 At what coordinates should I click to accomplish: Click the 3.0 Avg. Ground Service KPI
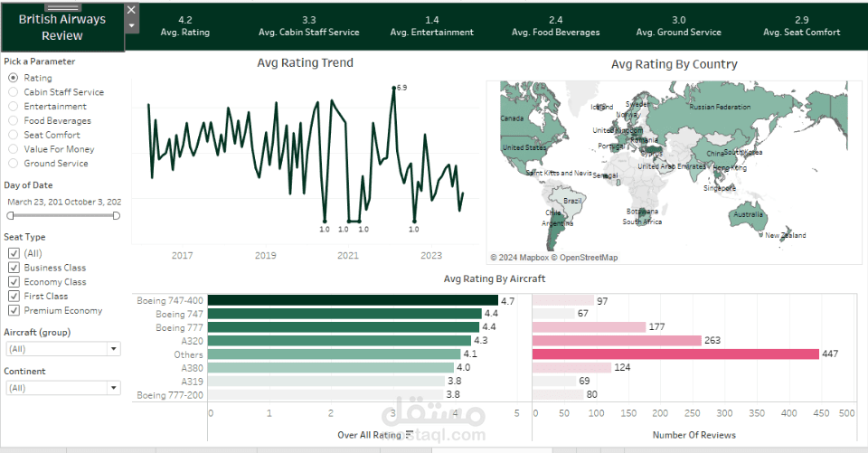(x=679, y=26)
